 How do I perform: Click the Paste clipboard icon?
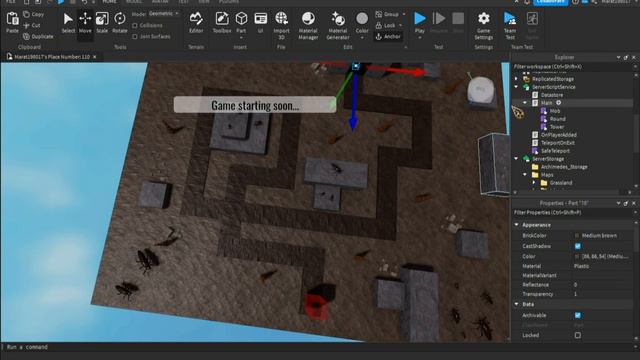point(12,19)
